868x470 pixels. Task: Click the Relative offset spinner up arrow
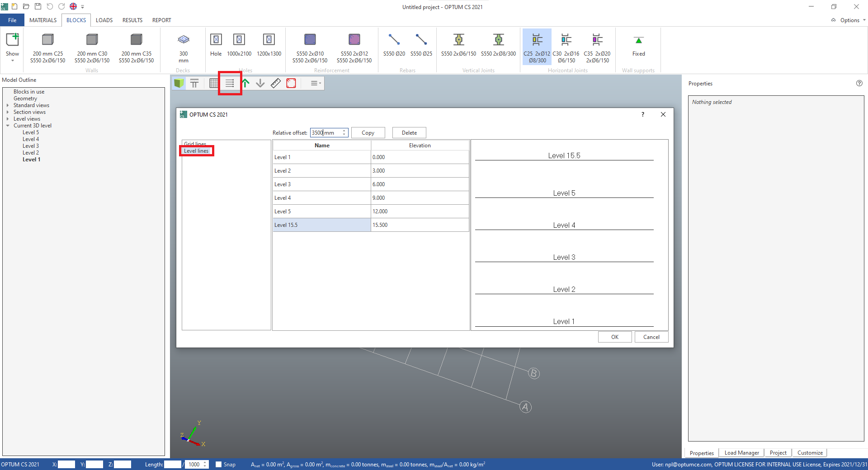(344, 131)
